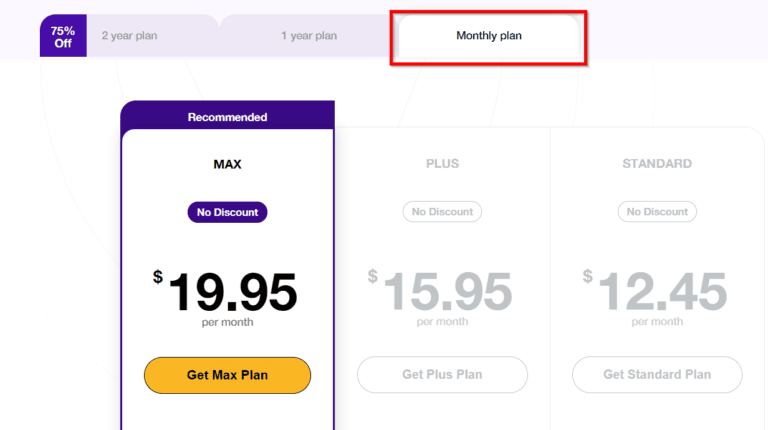Viewport: 768px width, 430px height.
Task: Select the PLUS plan heading
Action: pos(442,163)
